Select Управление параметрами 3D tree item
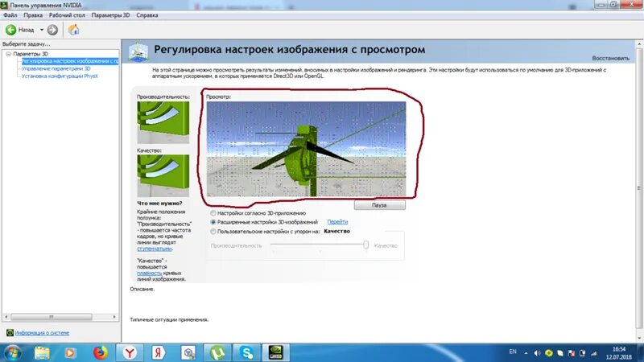This screenshot has width=644, height=362. coord(56,68)
